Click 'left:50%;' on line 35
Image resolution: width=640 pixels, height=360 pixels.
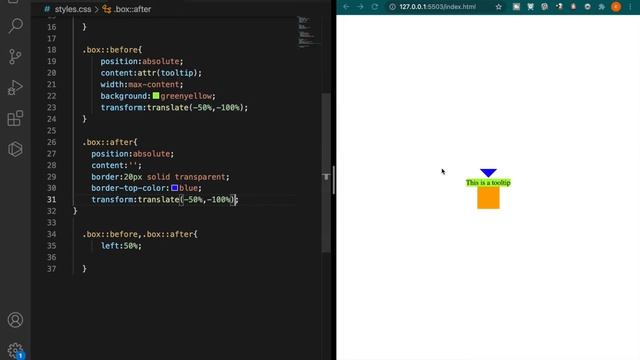point(121,246)
